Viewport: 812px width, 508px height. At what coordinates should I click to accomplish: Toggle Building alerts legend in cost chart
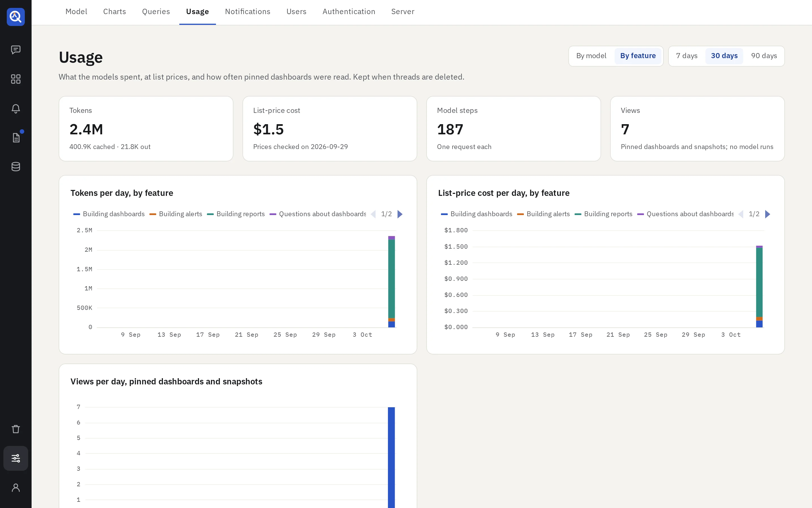[x=544, y=214]
